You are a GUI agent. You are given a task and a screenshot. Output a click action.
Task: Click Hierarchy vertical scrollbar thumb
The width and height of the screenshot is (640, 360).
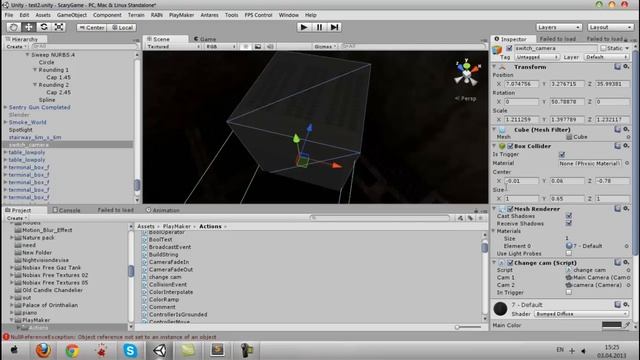137,185
